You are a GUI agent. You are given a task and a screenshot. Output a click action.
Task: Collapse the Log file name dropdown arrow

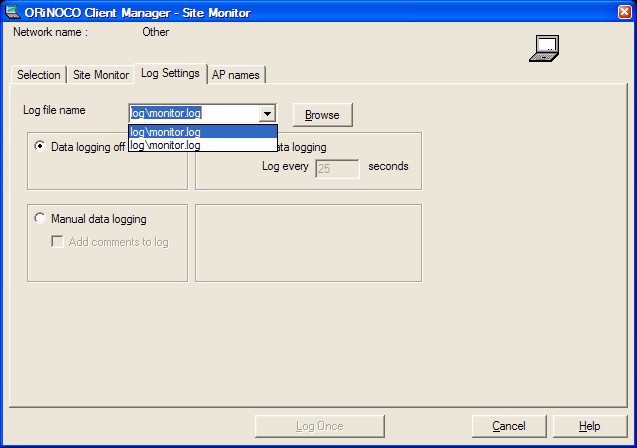267,113
